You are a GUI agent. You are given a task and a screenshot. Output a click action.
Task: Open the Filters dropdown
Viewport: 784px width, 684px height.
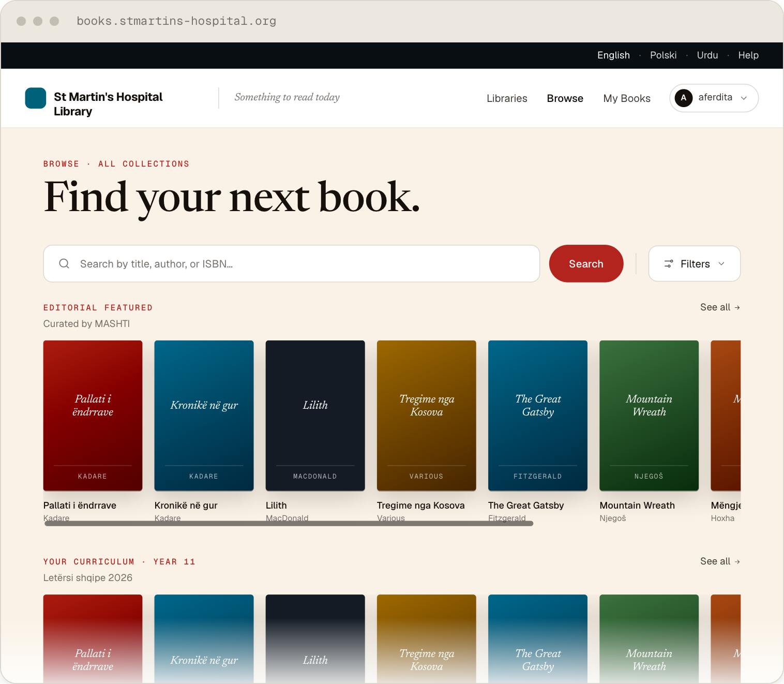(695, 264)
